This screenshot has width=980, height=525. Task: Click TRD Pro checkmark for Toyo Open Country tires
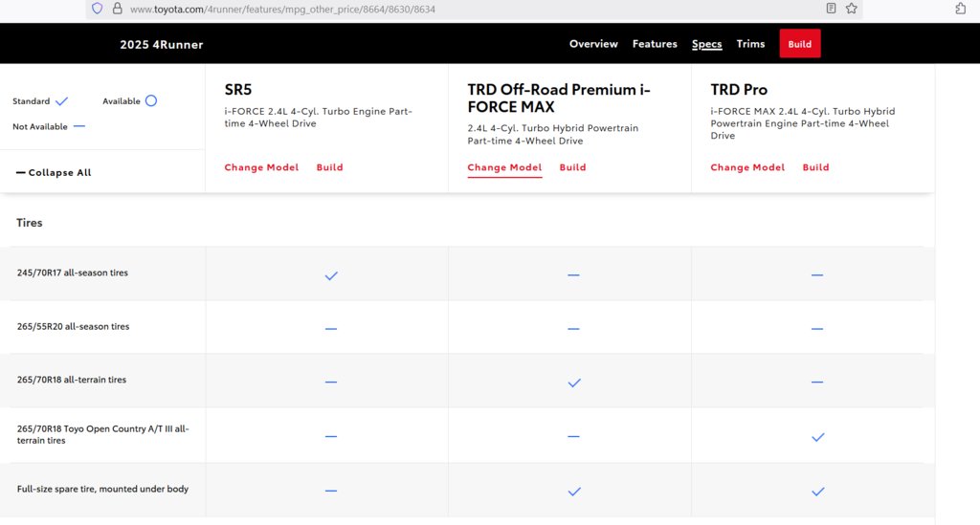pyautogui.click(x=817, y=437)
